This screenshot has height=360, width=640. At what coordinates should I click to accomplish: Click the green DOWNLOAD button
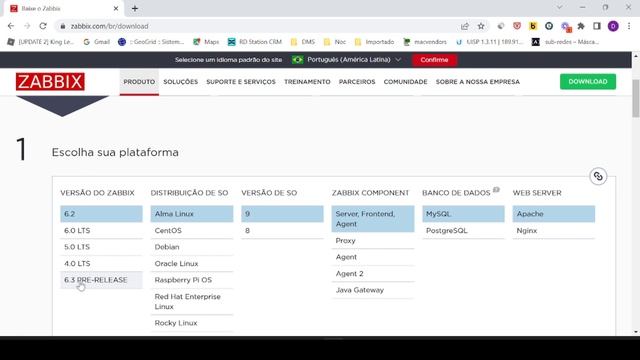tap(588, 82)
